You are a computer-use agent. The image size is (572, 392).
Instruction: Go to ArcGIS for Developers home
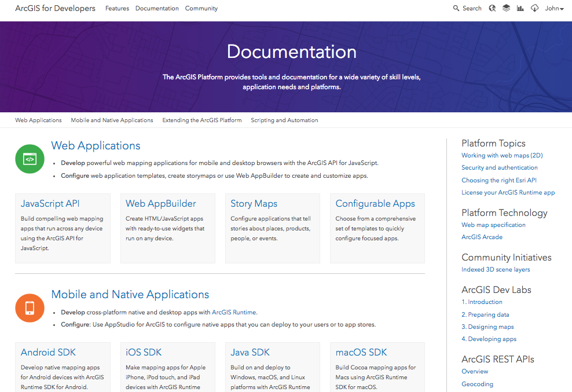coord(55,8)
